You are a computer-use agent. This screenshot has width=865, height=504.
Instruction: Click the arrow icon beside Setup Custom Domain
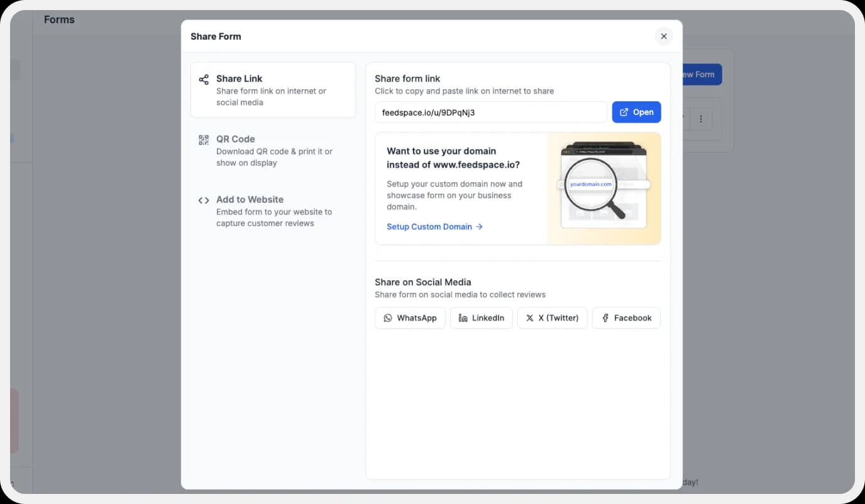click(478, 227)
